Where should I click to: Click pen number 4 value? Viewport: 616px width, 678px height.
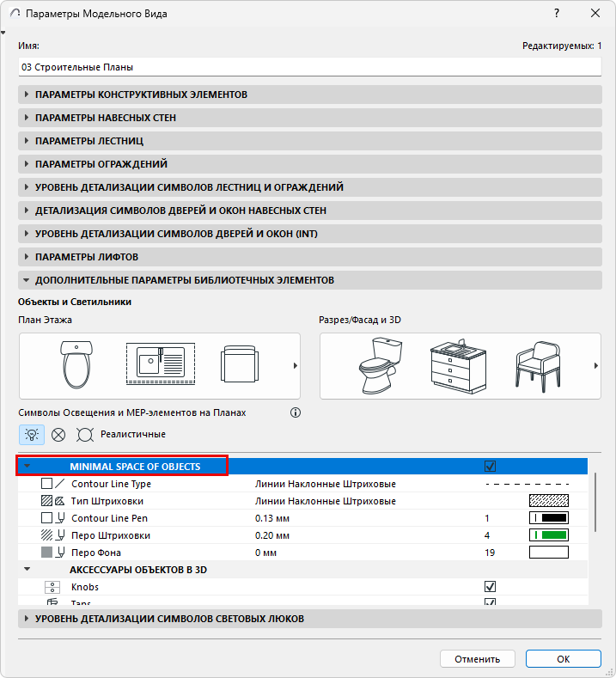(487, 535)
